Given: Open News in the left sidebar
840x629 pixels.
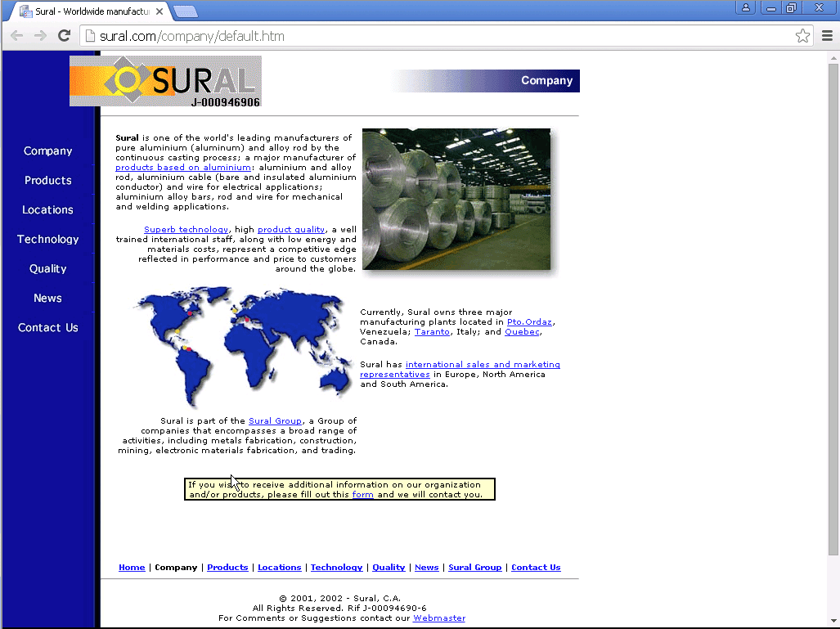Looking at the screenshot, I should click(47, 299).
